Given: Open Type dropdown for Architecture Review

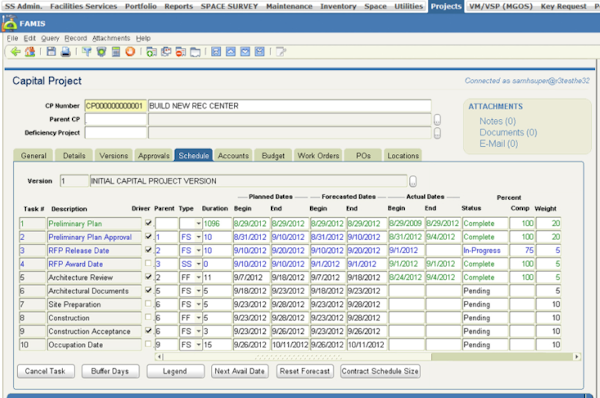Looking at the screenshot, I should (198, 277).
